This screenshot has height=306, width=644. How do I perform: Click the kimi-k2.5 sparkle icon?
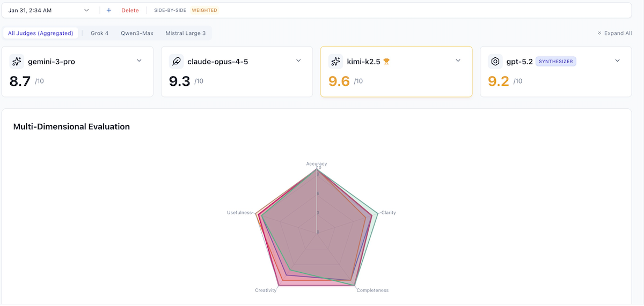pos(336,61)
